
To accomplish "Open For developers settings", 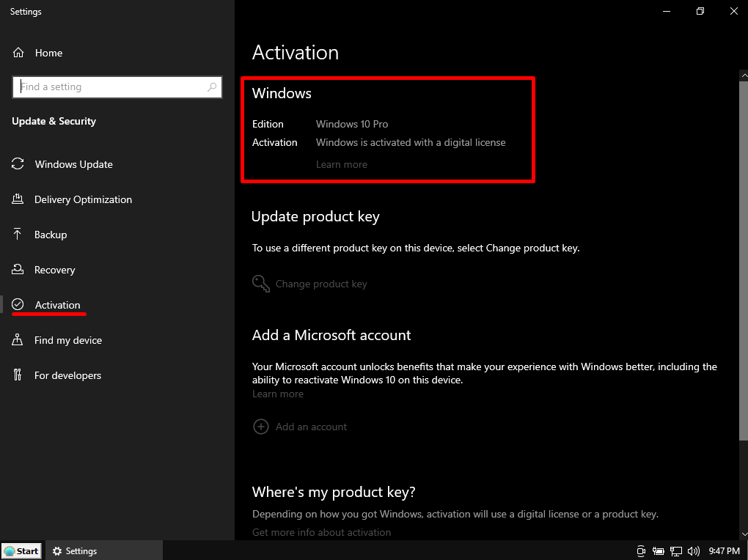I will tap(67, 375).
